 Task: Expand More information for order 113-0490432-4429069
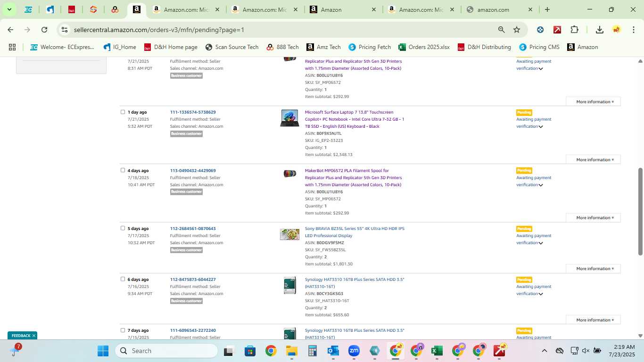[594, 218]
